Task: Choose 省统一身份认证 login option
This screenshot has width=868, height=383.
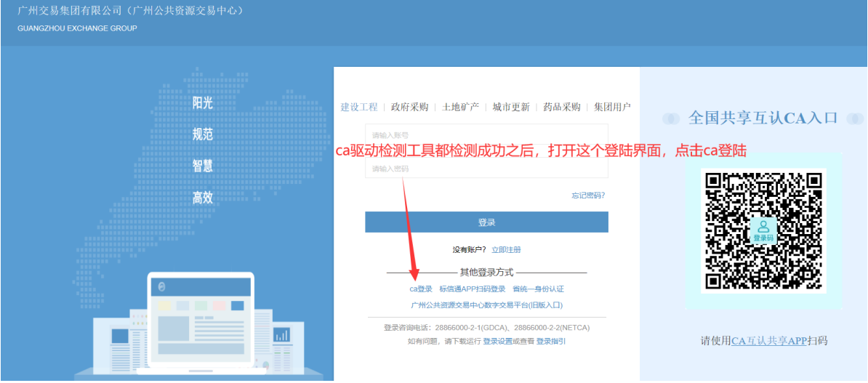Action: 538,289
